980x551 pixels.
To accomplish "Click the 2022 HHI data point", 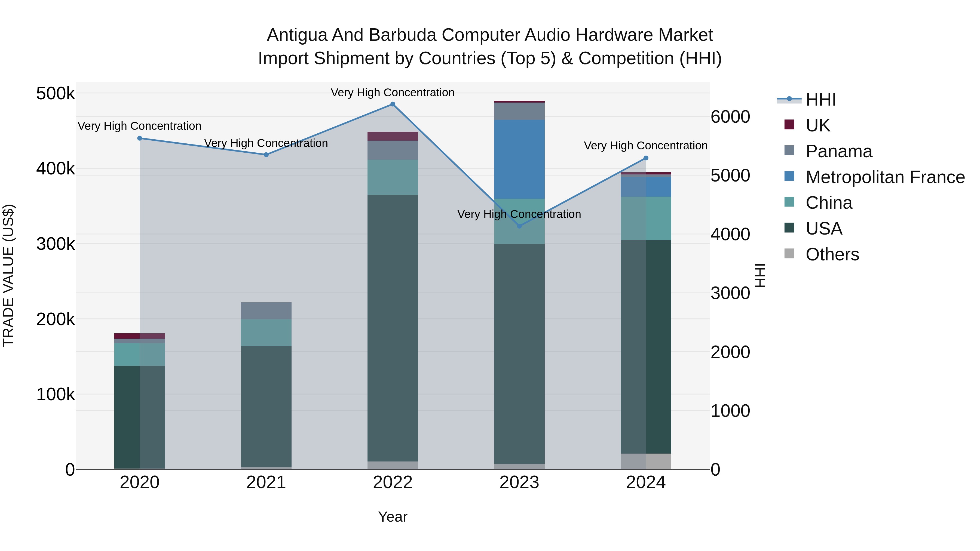I will pyautogui.click(x=393, y=104).
